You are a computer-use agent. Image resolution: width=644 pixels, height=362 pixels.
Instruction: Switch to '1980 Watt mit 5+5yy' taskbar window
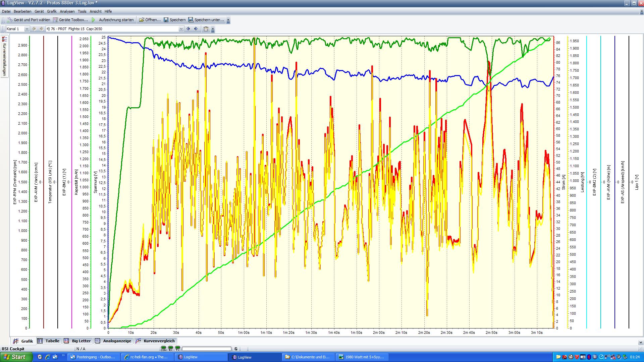363,357
